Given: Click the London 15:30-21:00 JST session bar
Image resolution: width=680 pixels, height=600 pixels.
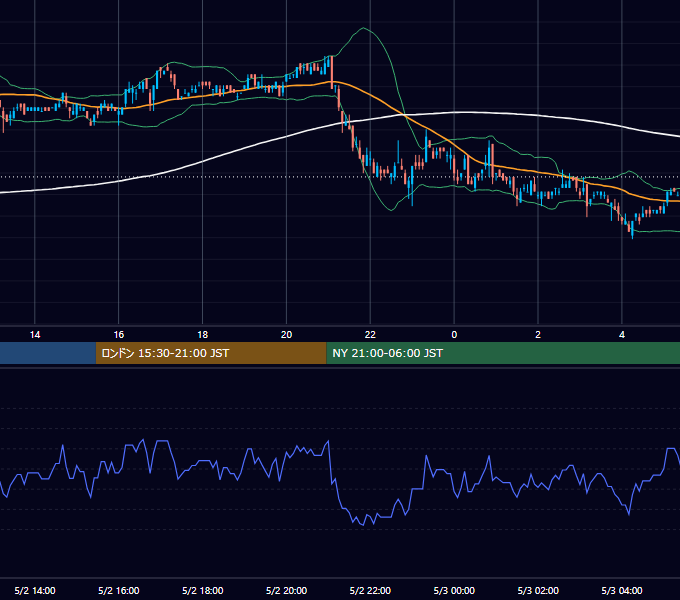Looking at the screenshot, I should coord(211,353).
